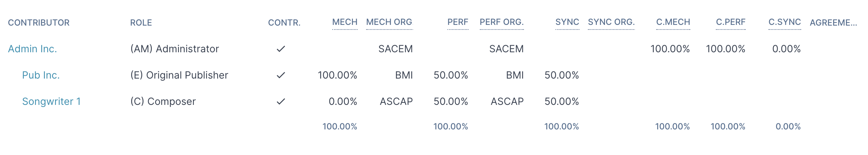The image size is (868, 155).
Task: Open the Pub Inc. contributor link
Action: (41, 75)
